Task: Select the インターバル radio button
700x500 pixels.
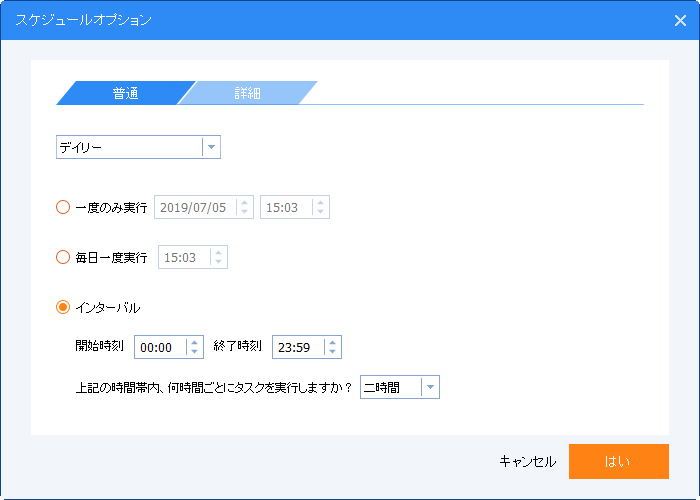Action: pyautogui.click(x=63, y=307)
